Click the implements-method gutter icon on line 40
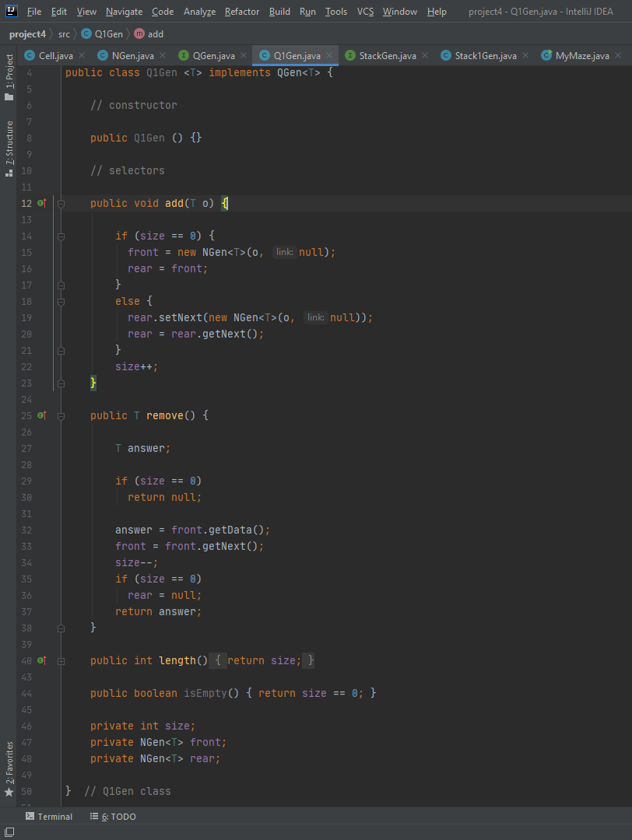 42,660
